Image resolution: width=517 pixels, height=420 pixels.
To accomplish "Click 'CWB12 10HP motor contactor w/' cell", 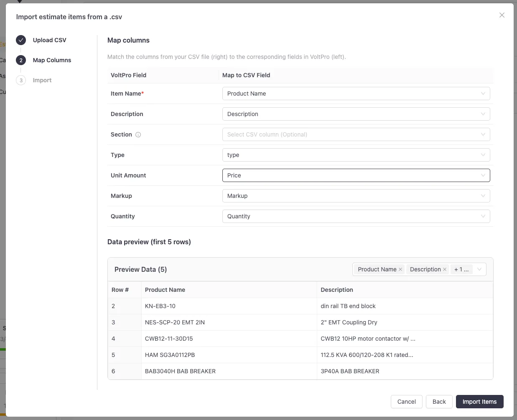I will [x=405, y=339].
